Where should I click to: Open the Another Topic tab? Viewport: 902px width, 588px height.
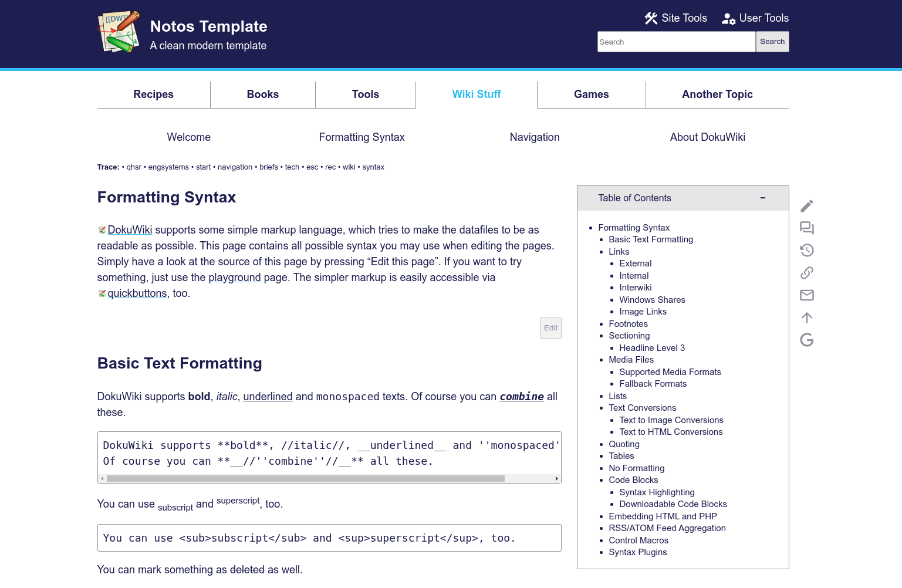pyautogui.click(x=717, y=94)
